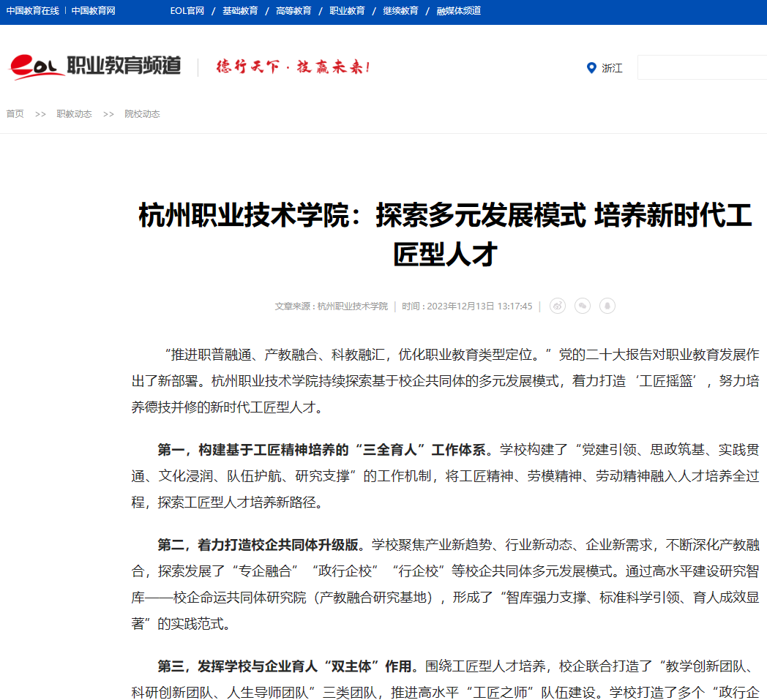Open 中国教育在线 in top bar
The width and height of the screenshot is (767, 700).
click(x=32, y=11)
